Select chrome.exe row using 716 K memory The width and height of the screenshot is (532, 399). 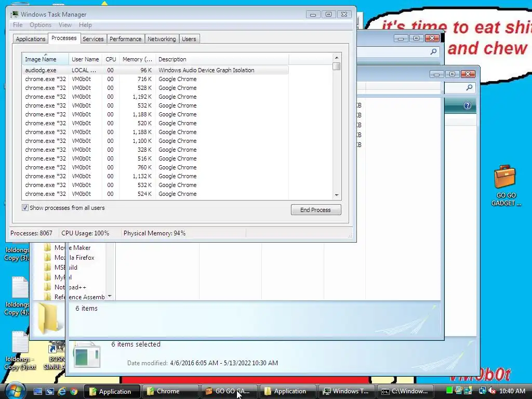coord(155,79)
